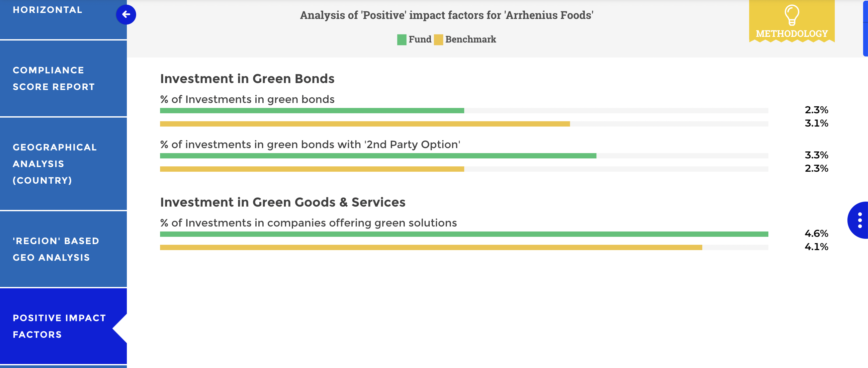
Task: Click yellow Benchmark bar for green bonds
Action: click(x=365, y=124)
